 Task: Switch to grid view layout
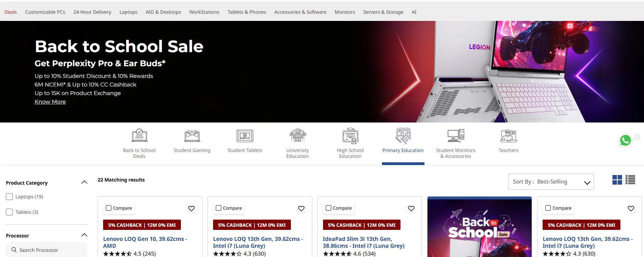[x=617, y=180]
